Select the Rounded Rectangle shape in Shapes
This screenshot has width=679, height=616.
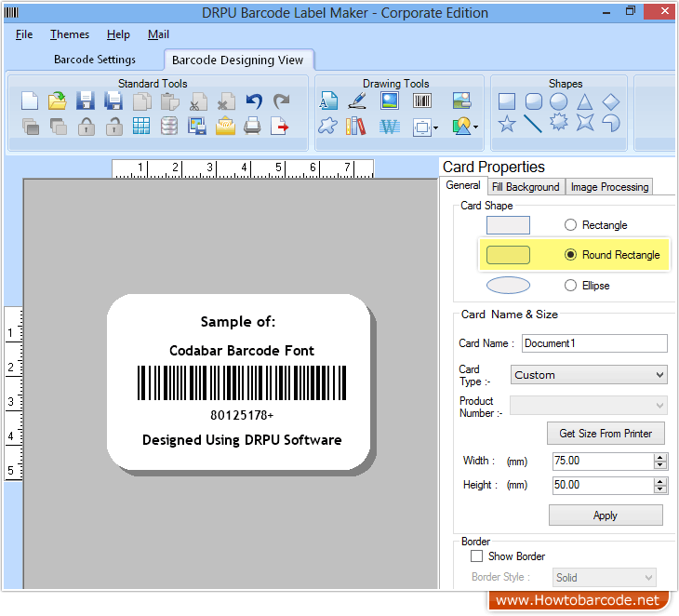(x=533, y=101)
